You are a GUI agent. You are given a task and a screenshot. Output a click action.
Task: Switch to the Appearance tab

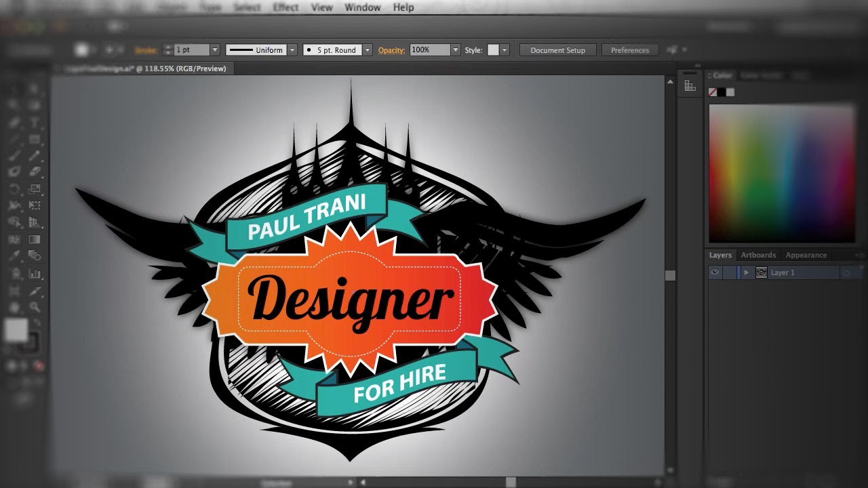point(806,255)
